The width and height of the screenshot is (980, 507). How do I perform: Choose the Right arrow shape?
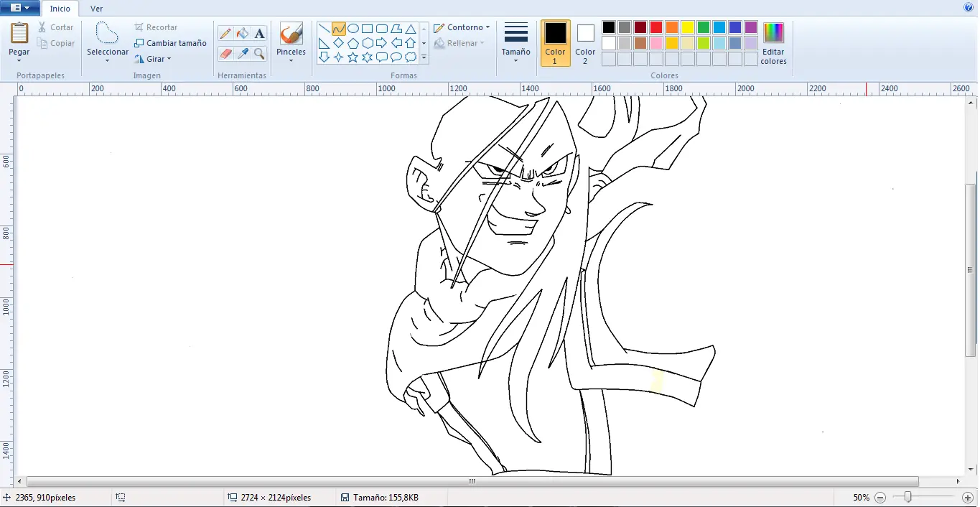pyautogui.click(x=382, y=43)
